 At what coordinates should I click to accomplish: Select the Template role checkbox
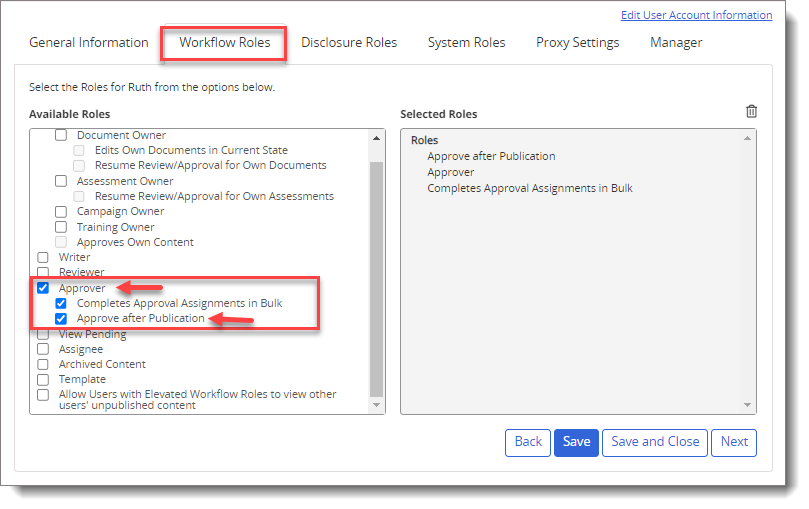[x=43, y=380]
